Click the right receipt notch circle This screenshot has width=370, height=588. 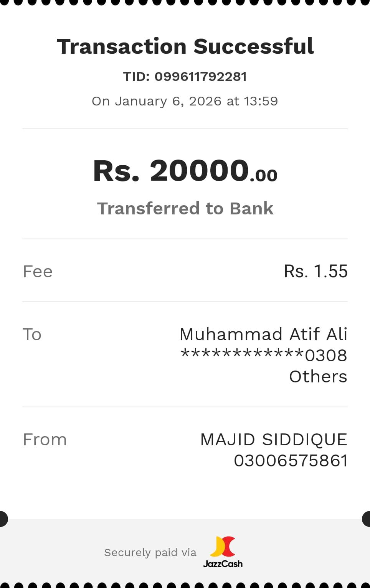coord(367,519)
